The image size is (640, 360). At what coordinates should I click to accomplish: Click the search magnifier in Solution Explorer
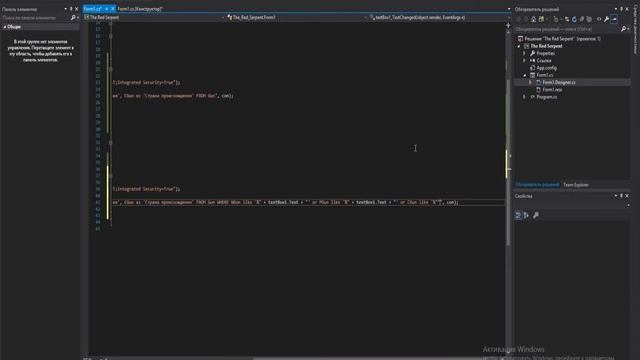tap(623, 29)
